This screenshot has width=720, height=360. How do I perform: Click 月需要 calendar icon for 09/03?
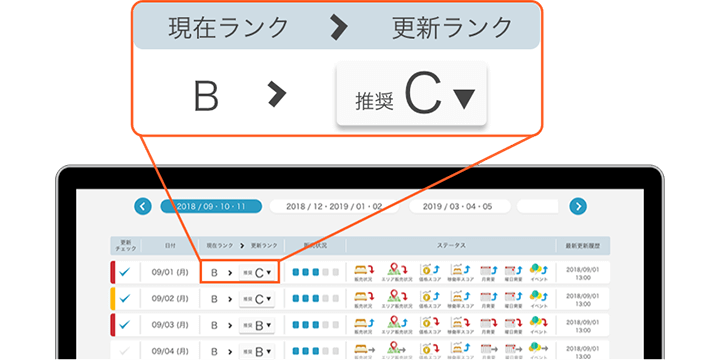point(488,322)
